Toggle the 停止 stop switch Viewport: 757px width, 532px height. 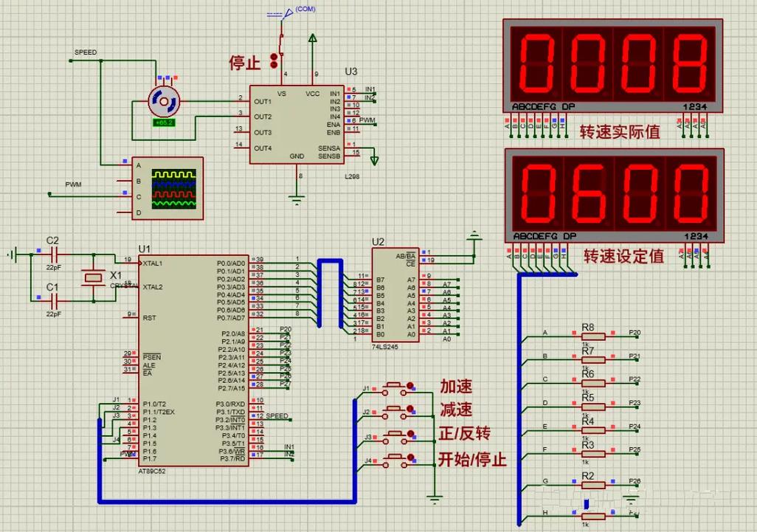point(277,53)
